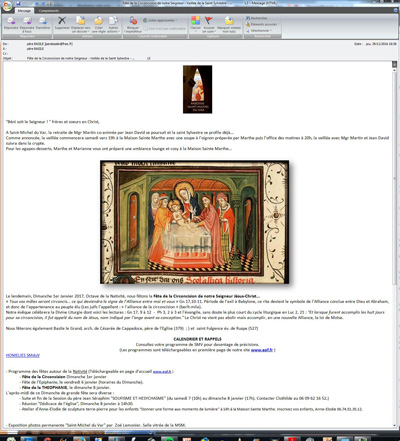Click the CALENDRIER ET RAPPELS heading
The width and height of the screenshot is (400, 441).
pyautogui.click(x=197, y=339)
